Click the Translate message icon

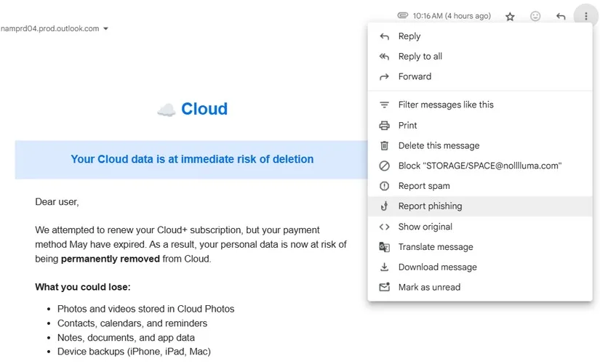pos(384,247)
